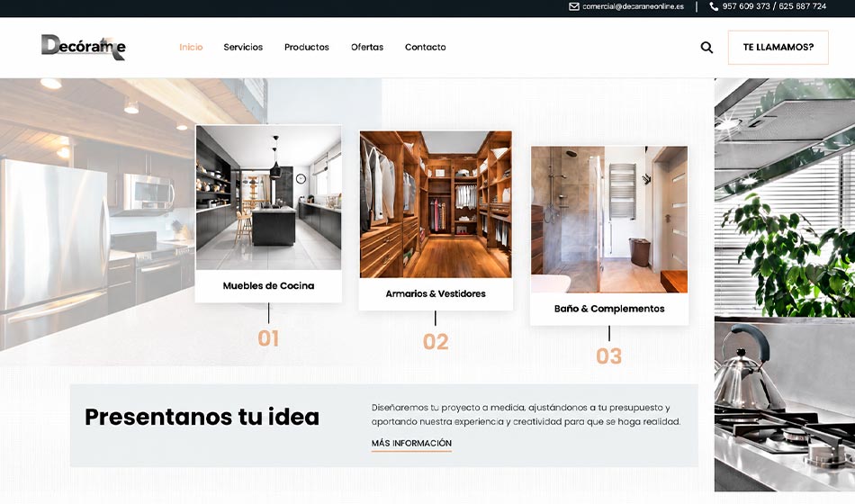Go to the Inicio menu item
The width and height of the screenshot is (855, 504).
[x=191, y=48]
